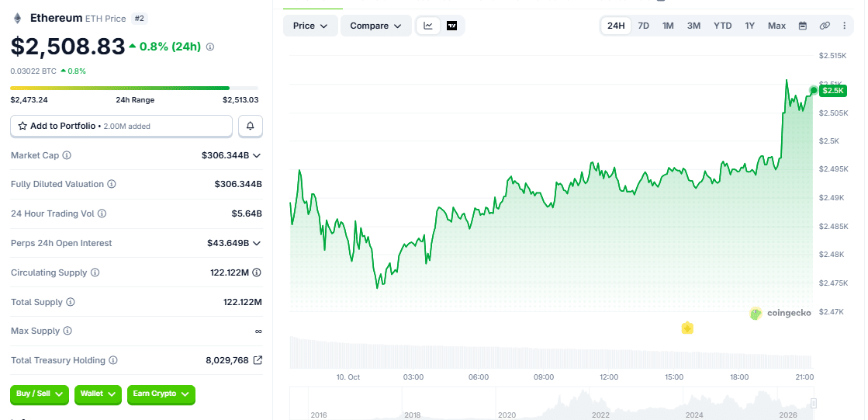The image size is (868, 420).
Task: Select the 7D time range
Action: 643,26
